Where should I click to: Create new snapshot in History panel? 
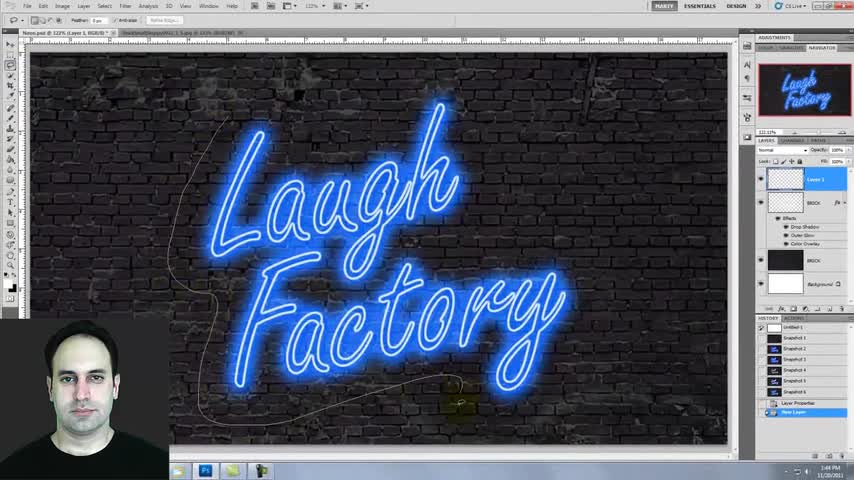pos(828,455)
